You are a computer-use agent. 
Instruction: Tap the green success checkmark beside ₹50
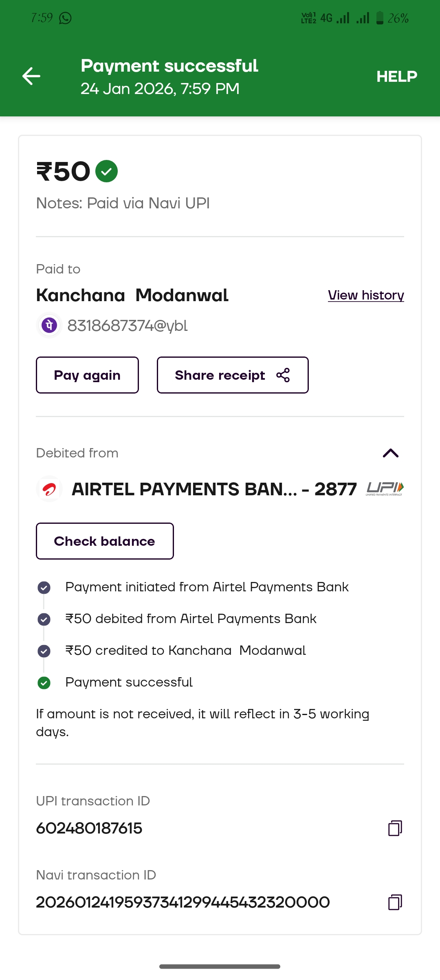click(x=106, y=171)
